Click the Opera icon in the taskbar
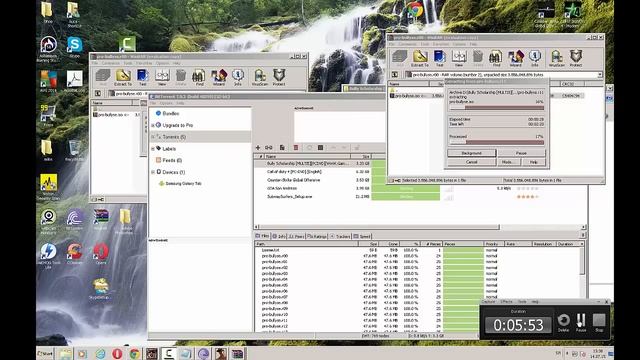The height and width of the screenshot is (360, 640). pyautogui.click(x=117, y=354)
